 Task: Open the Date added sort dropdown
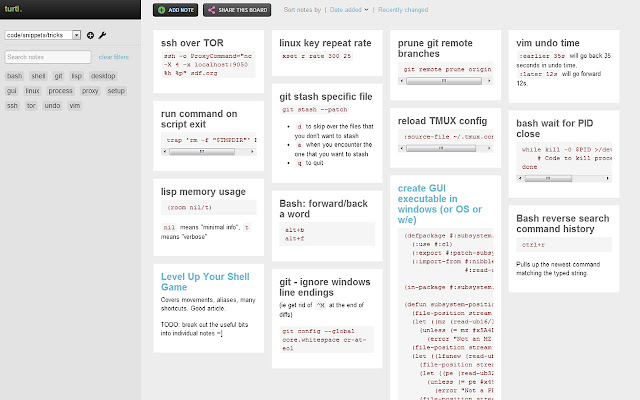[x=349, y=10]
